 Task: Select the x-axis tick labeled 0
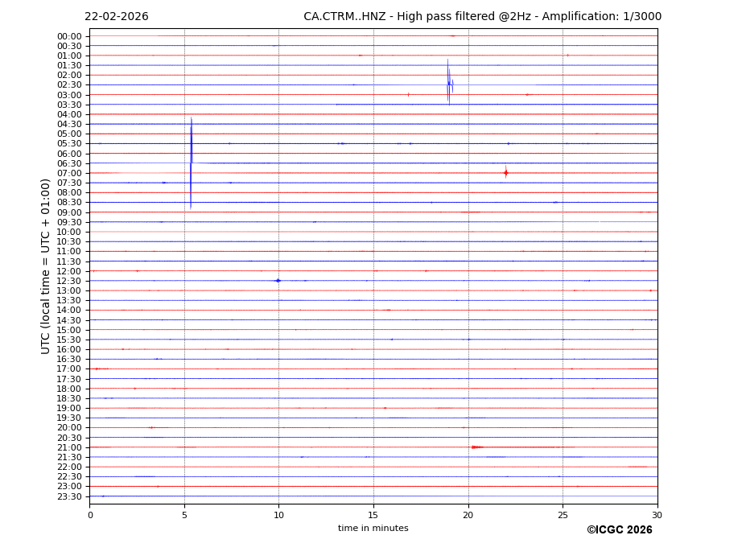click(90, 515)
